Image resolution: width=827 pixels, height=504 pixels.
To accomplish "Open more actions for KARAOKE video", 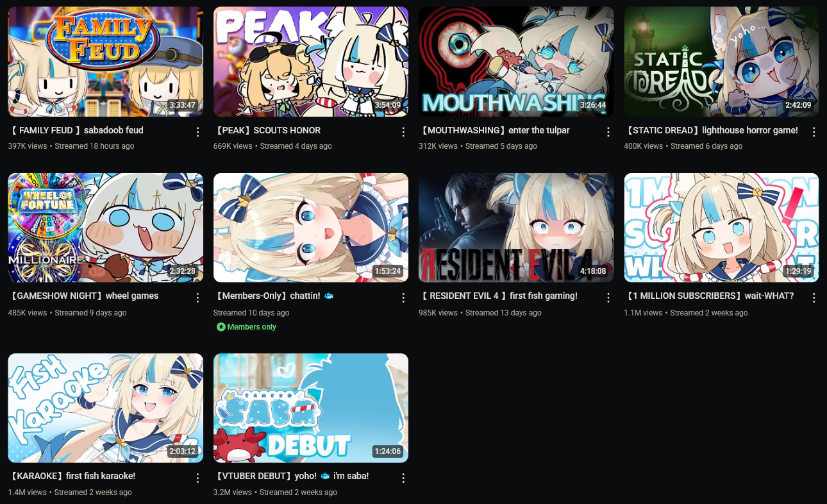I will 197,478.
